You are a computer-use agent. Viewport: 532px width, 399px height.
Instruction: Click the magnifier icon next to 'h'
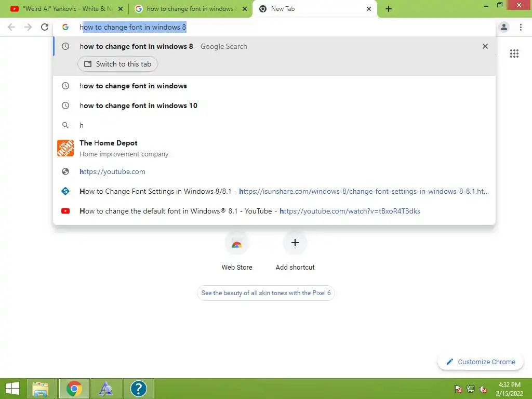[x=65, y=125]
